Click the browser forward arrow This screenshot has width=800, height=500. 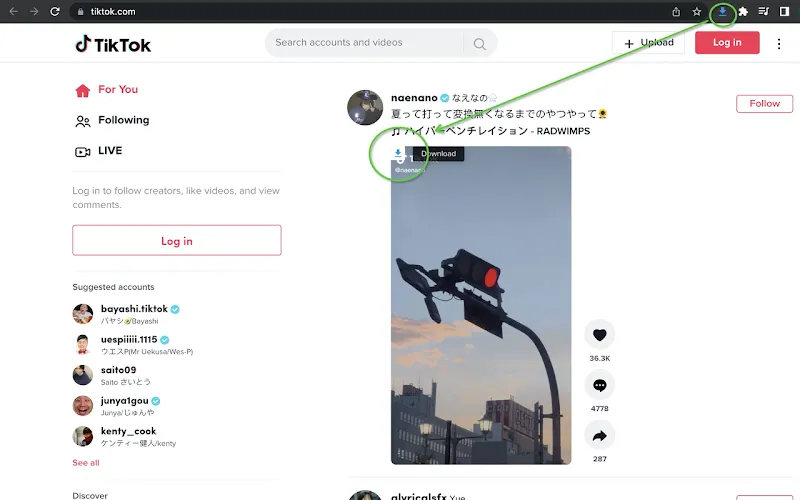click(x=34, y=11)
